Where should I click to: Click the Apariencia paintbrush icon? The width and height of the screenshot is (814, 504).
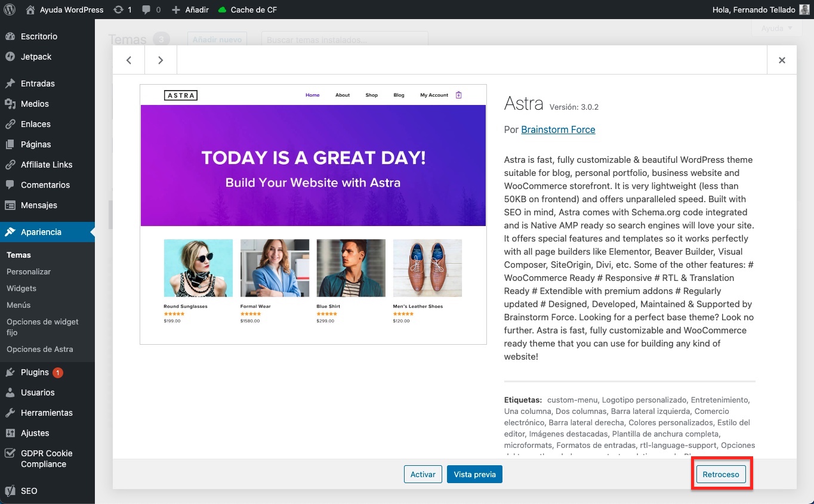click(x=10, y=232)
